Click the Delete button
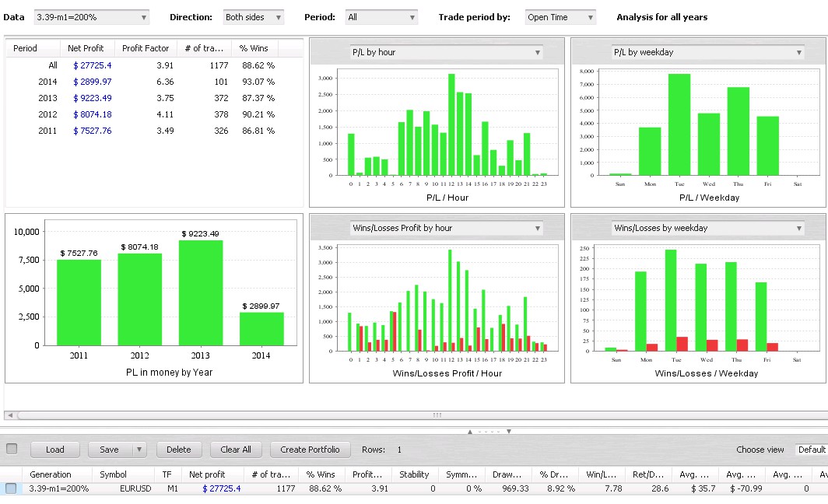 (179, 450)
